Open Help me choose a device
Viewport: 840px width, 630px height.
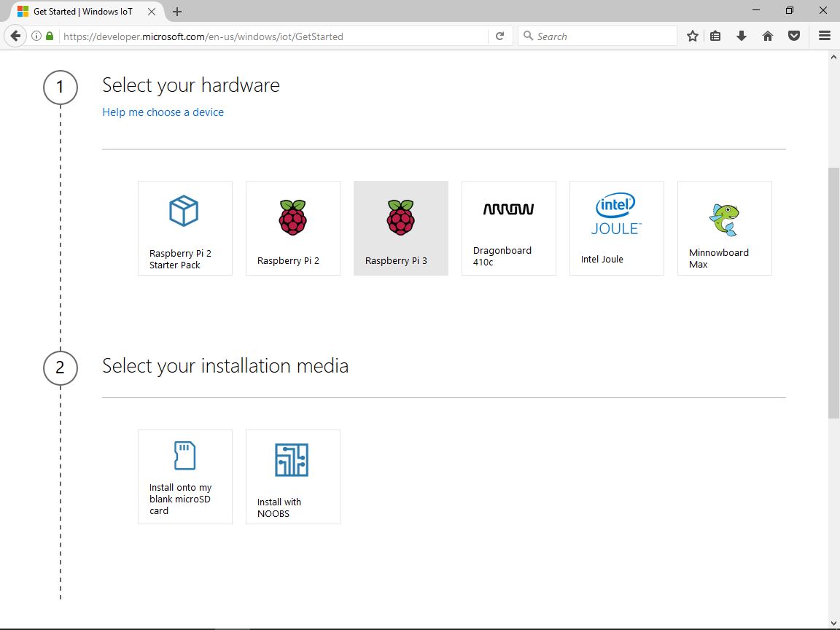coord(163,112)
